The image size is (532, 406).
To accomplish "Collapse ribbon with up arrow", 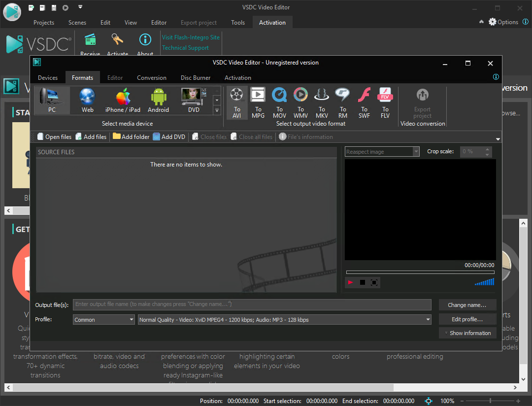I will [x=481, y=22].
